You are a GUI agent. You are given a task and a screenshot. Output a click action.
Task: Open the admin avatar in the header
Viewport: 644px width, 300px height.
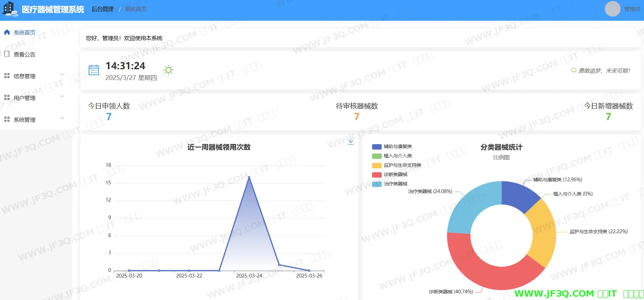pyautogui.click(x=612, y=9)
